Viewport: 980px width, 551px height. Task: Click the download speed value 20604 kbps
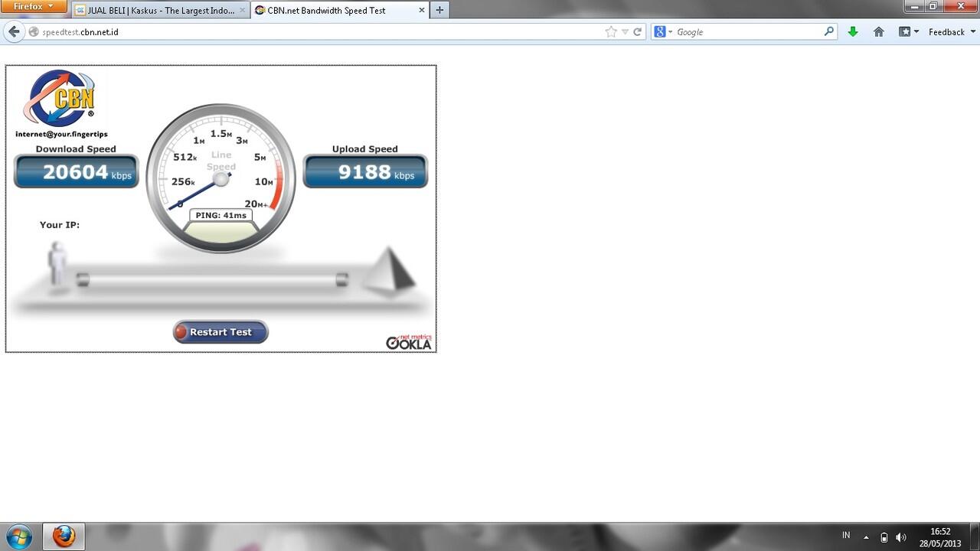76,172
